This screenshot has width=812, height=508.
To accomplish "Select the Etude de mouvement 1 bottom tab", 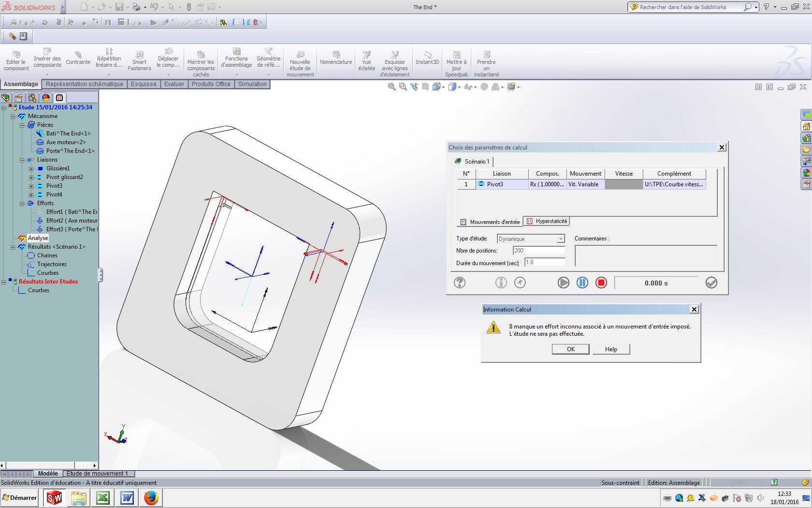I will (x=97, y=474).
